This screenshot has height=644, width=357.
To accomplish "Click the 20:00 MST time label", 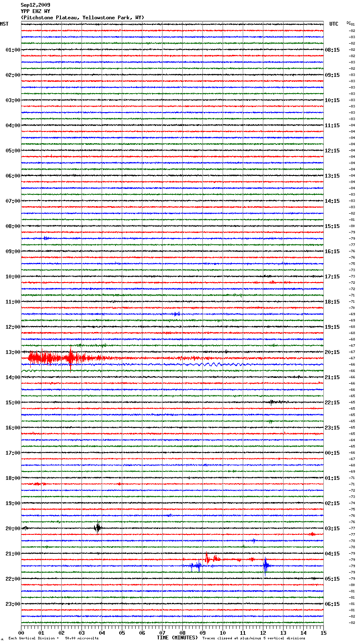I will click(x=13, y=529).
